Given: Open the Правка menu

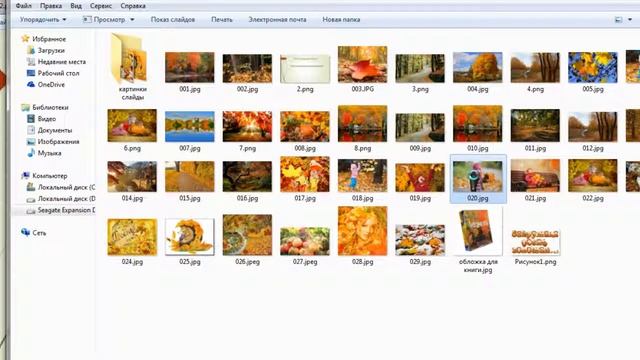Looking at the screenshot, I should point(51,6).
